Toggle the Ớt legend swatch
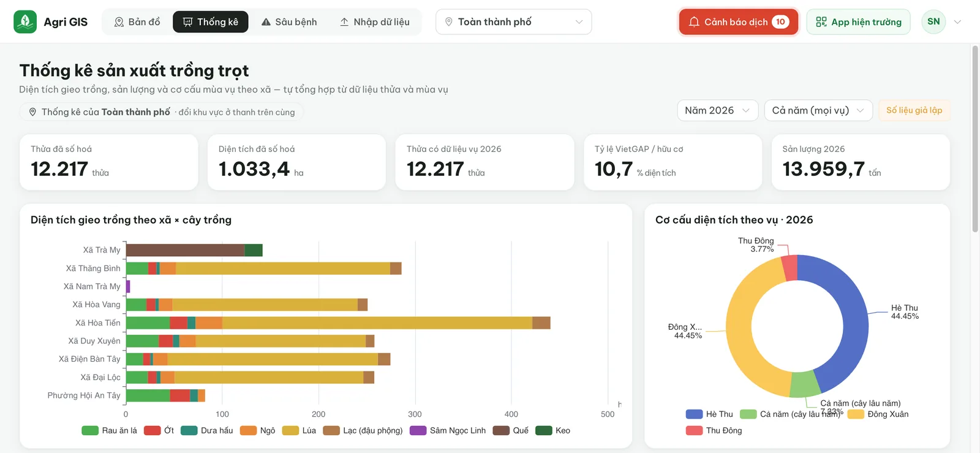Screen dimensions: 980x453 click(152, 430)
